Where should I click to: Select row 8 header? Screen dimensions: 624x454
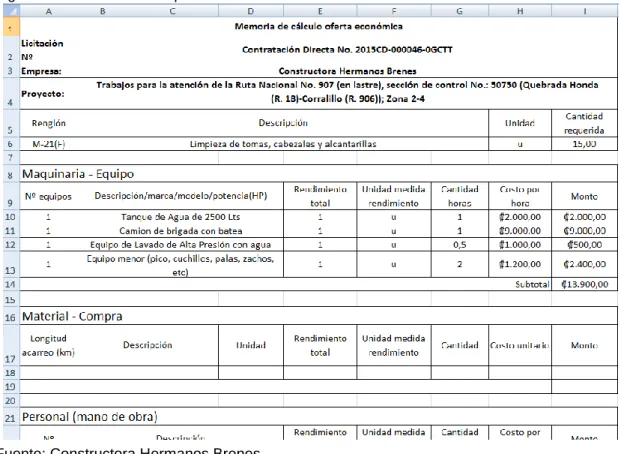11,174
